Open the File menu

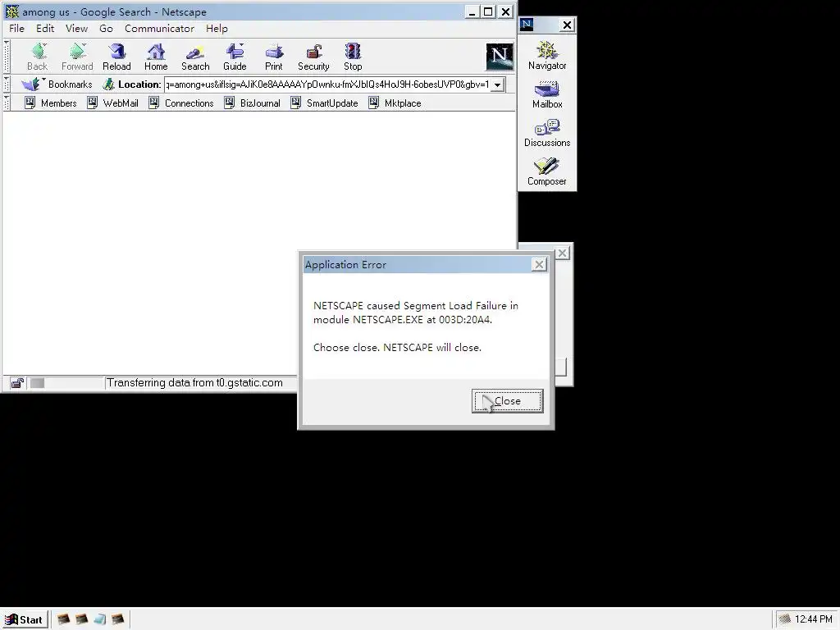click(16, 29)
